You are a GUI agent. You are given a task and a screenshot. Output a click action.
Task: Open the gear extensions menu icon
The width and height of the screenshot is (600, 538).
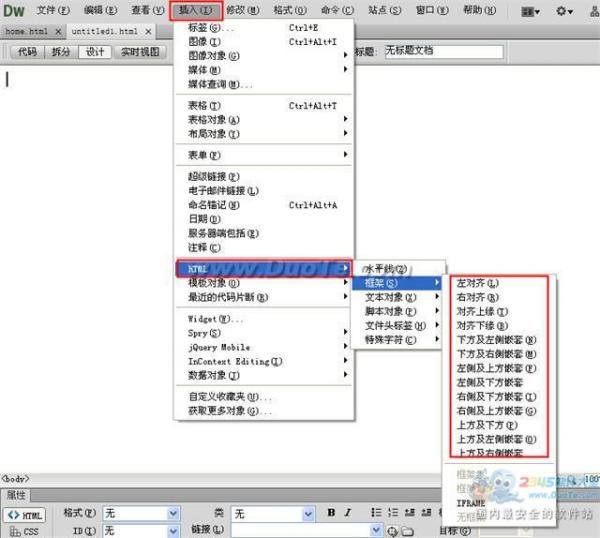564,11
